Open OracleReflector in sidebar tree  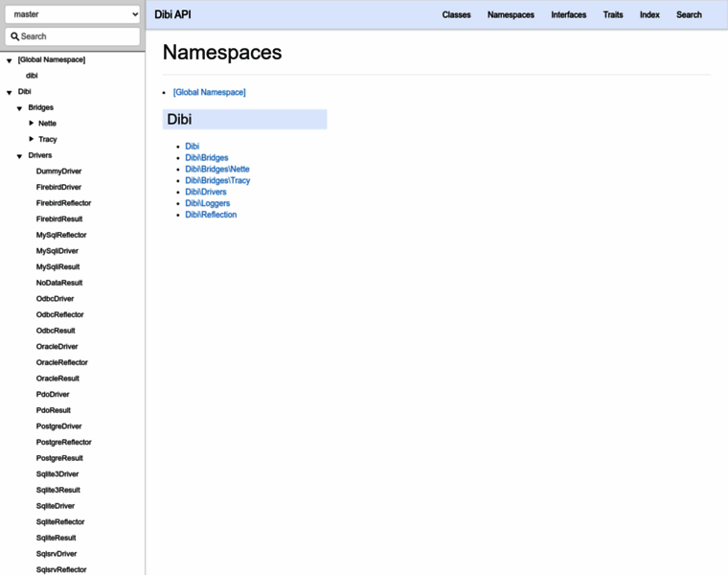[61, 362]
